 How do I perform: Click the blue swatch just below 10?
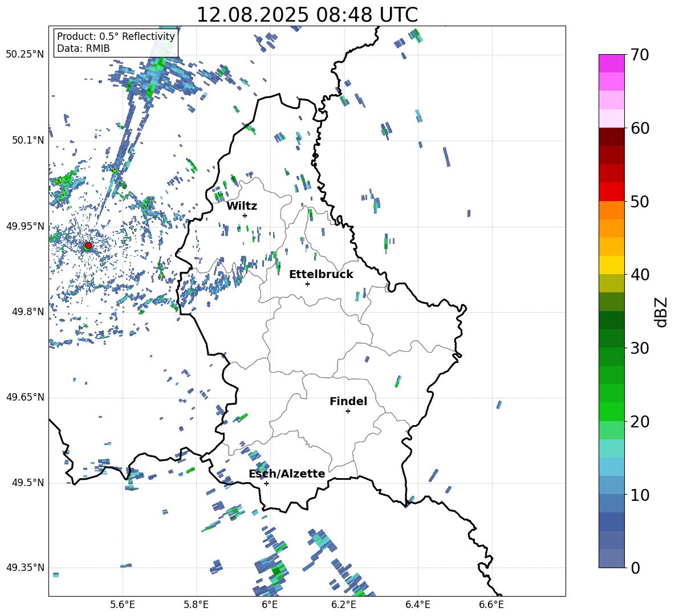[611, 503]
